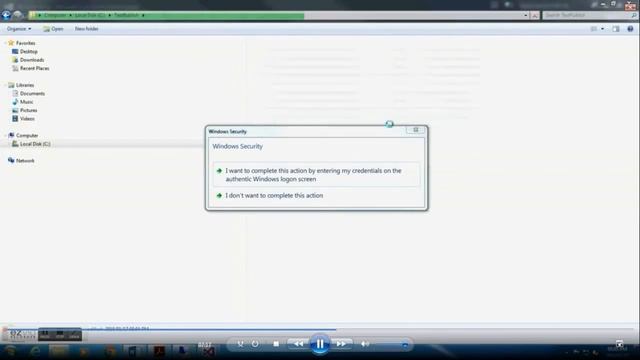Create a New folder from the toolbar

pos(87,29)
